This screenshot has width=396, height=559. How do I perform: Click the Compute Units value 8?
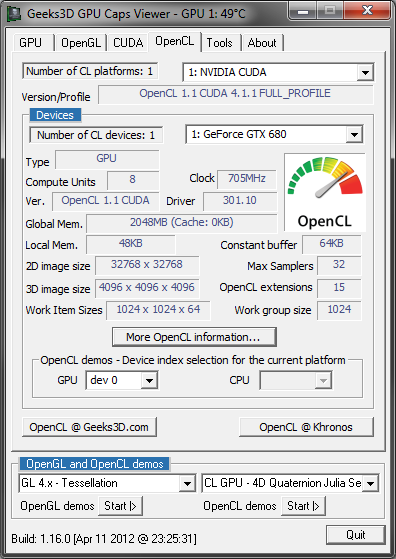pyautogui.click(x=133, y=180)
